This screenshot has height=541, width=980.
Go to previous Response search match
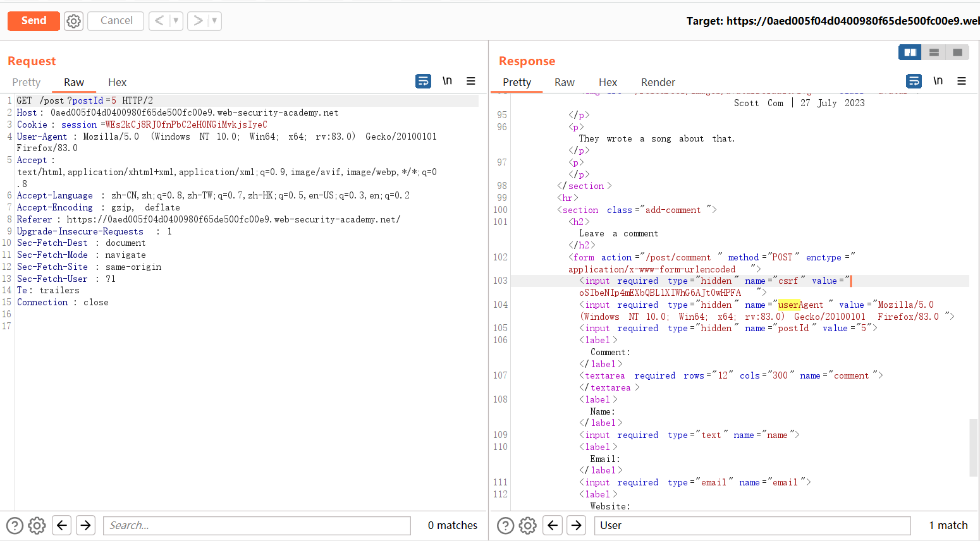tap(553, 525)
